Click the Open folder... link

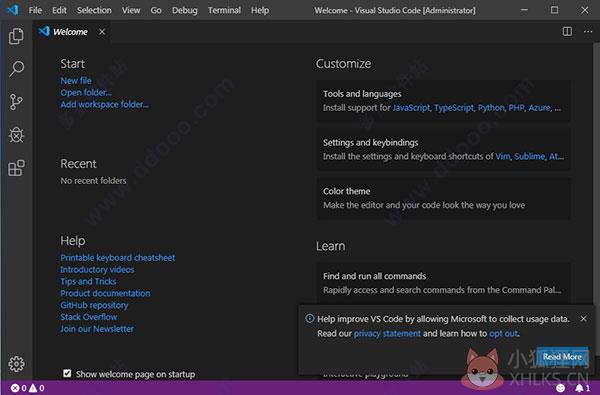86,93
